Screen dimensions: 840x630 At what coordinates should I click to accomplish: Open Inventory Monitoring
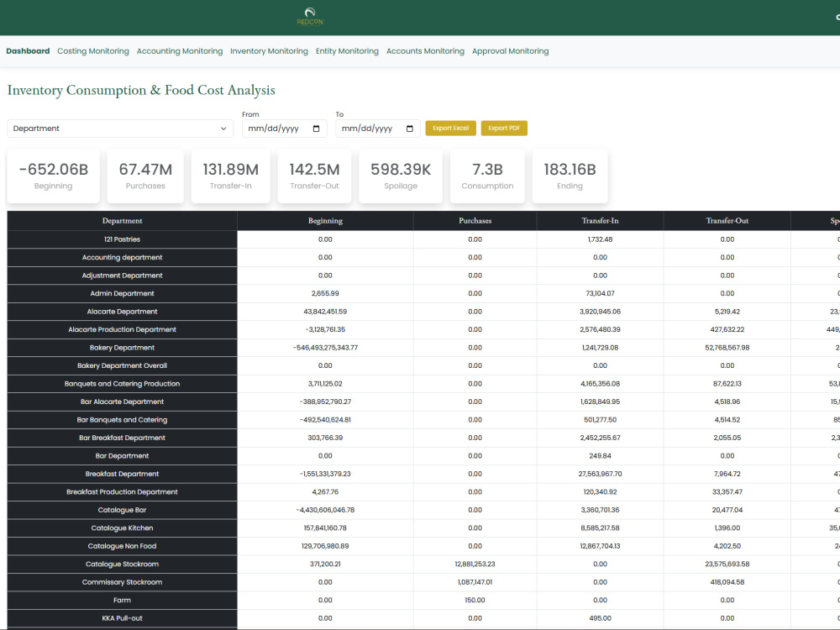tap(269, 51)
